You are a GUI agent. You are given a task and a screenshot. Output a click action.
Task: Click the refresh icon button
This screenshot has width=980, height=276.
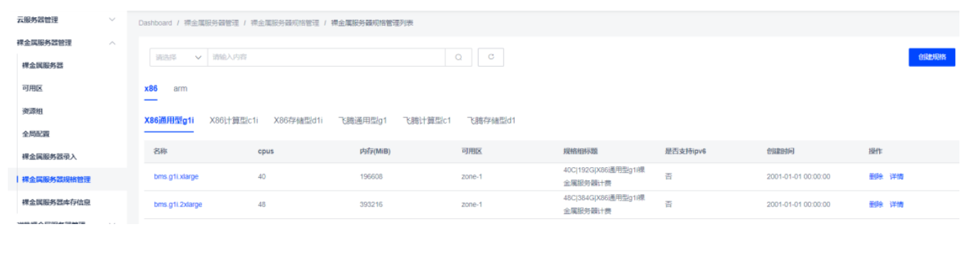[491, 58]
